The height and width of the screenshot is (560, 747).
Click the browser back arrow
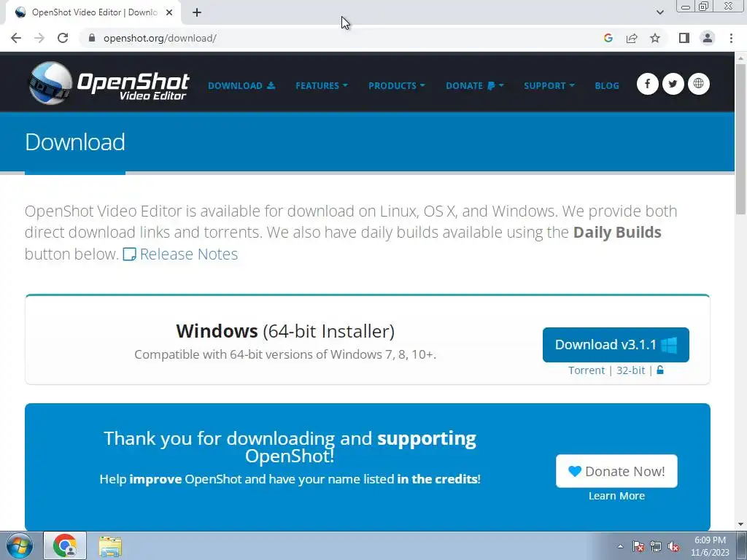[16, 38]
